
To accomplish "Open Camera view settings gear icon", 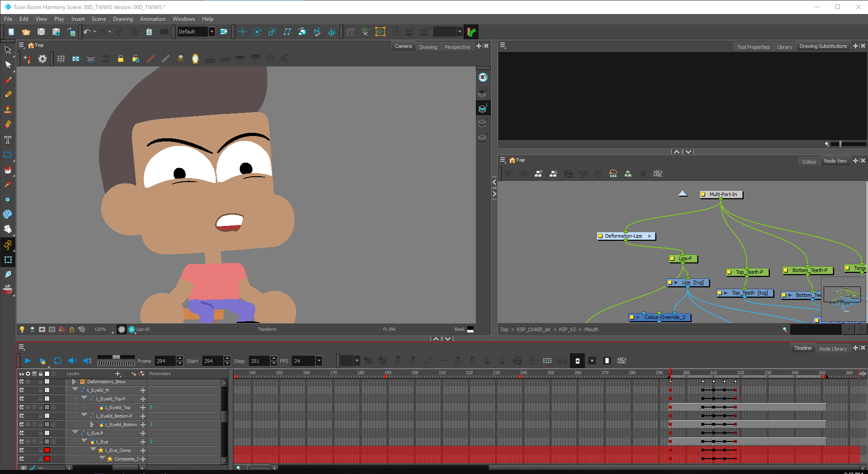I will (x=42, y=59).
